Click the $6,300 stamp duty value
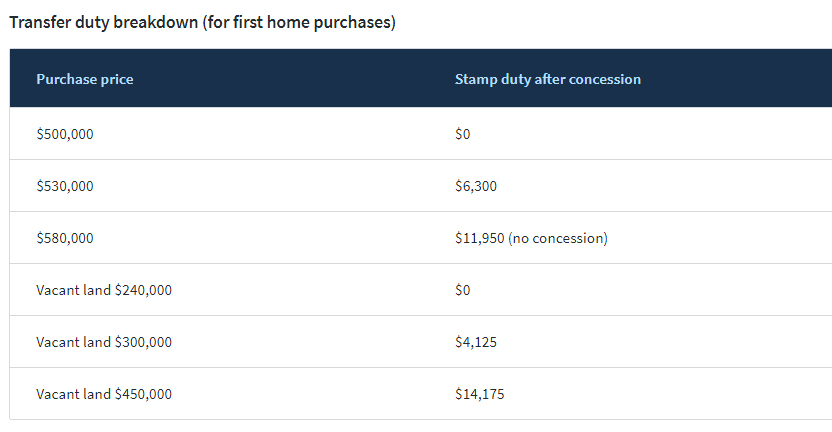 (475, 186)
